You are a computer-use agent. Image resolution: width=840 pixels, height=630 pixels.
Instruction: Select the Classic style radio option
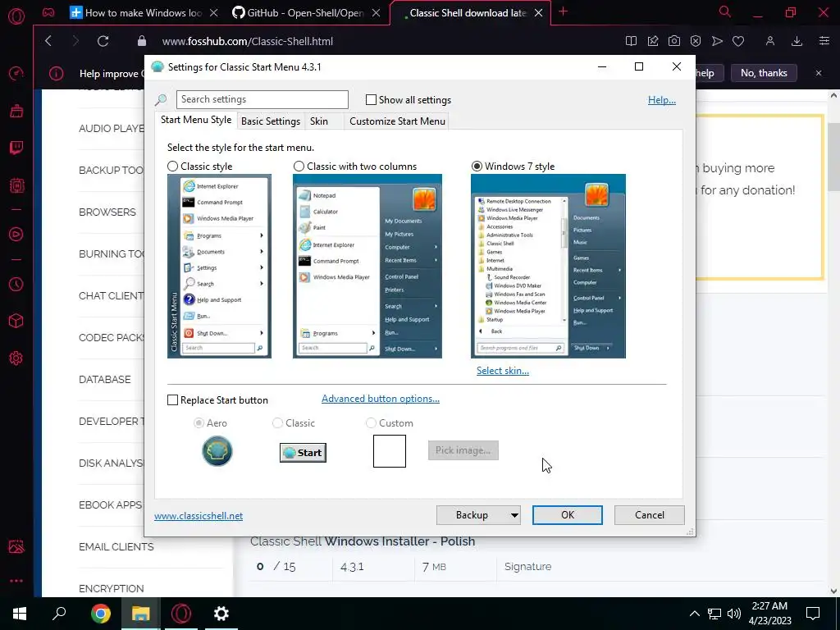(172, 166)
